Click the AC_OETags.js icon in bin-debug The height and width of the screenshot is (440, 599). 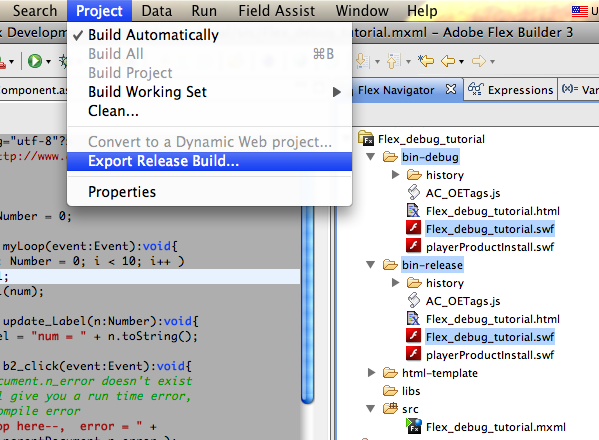pos(413,192)
